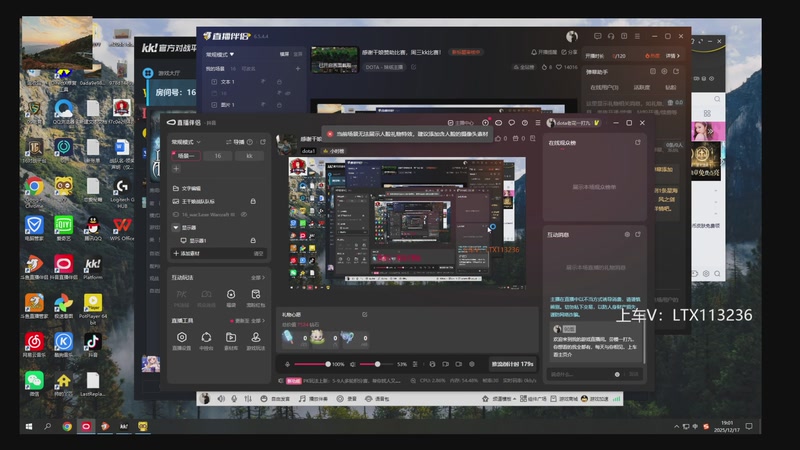
Task: Click 分享 share in the Huya window
Action: [569, 52]
